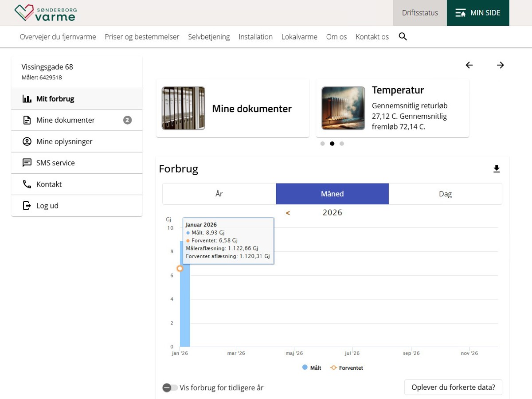Click the search magnifier icon
This screenshot has height=399, width=532.
[x=403, y=37]
